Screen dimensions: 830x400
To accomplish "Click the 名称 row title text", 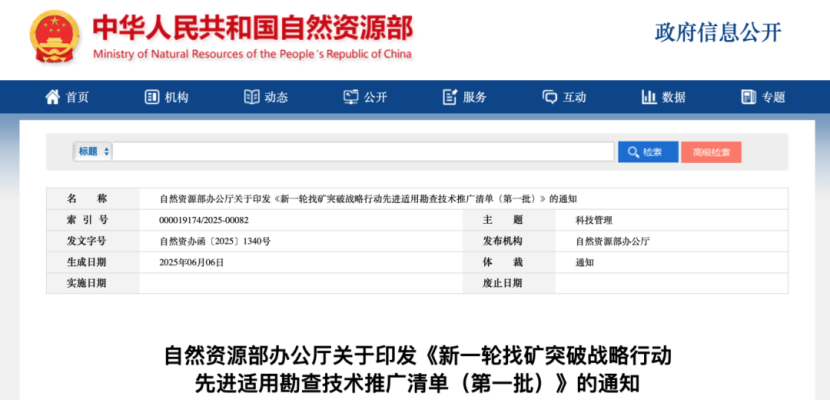I will (368, 199).
